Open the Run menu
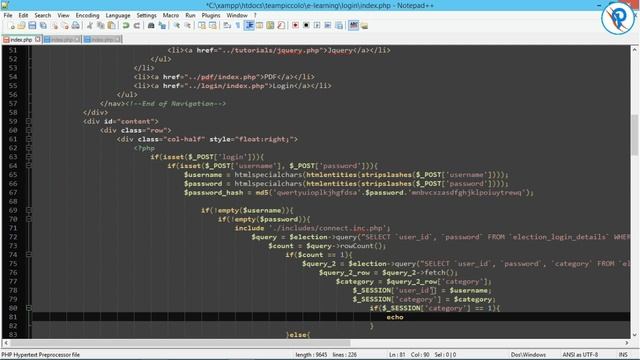 point(190,15)
